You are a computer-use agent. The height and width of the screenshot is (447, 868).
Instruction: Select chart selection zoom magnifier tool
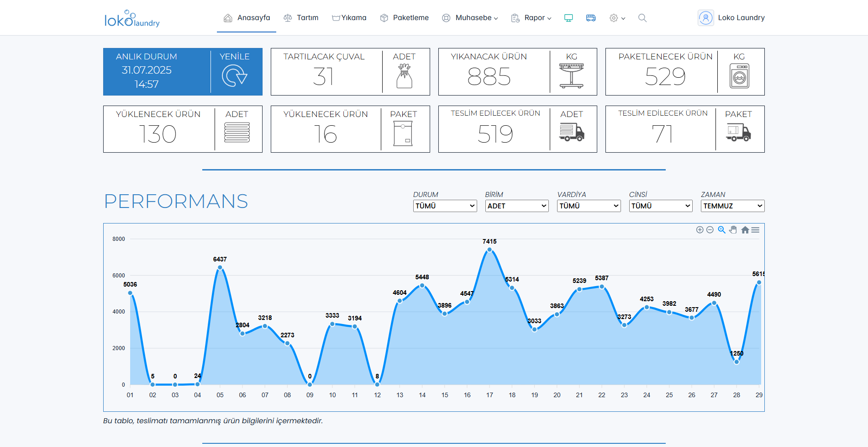tap(721, 230)
